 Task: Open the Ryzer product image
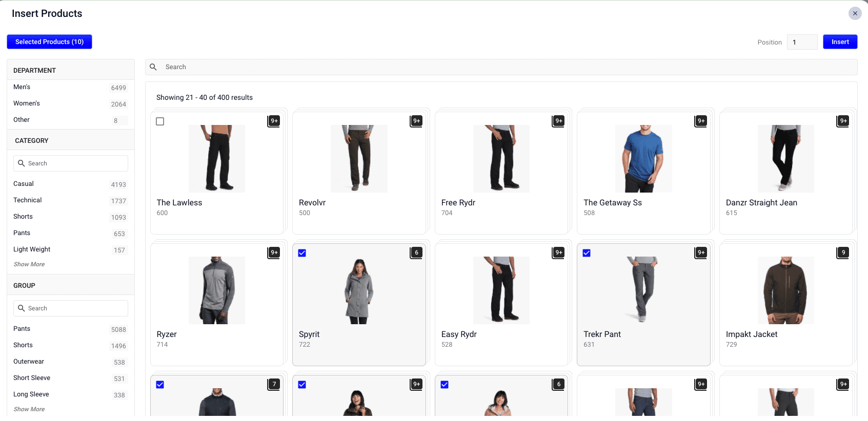(x=217, y=290)
